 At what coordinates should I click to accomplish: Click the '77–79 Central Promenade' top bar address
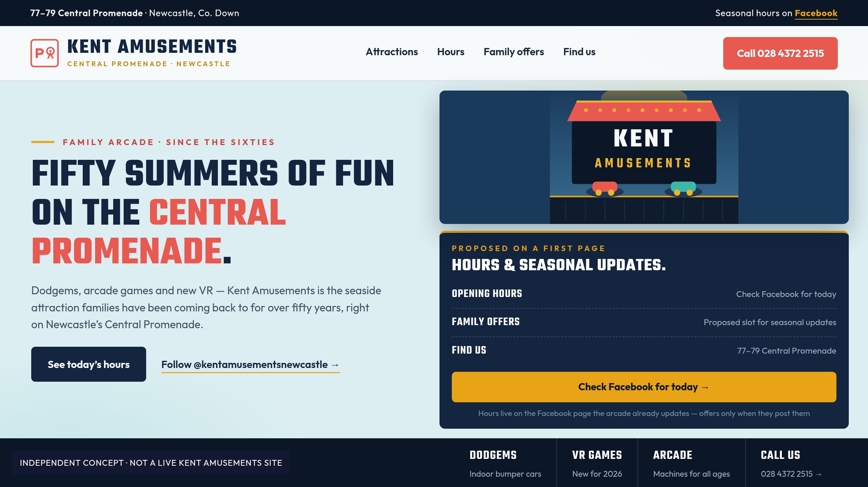pyautogui.click(x=86, y=13)
